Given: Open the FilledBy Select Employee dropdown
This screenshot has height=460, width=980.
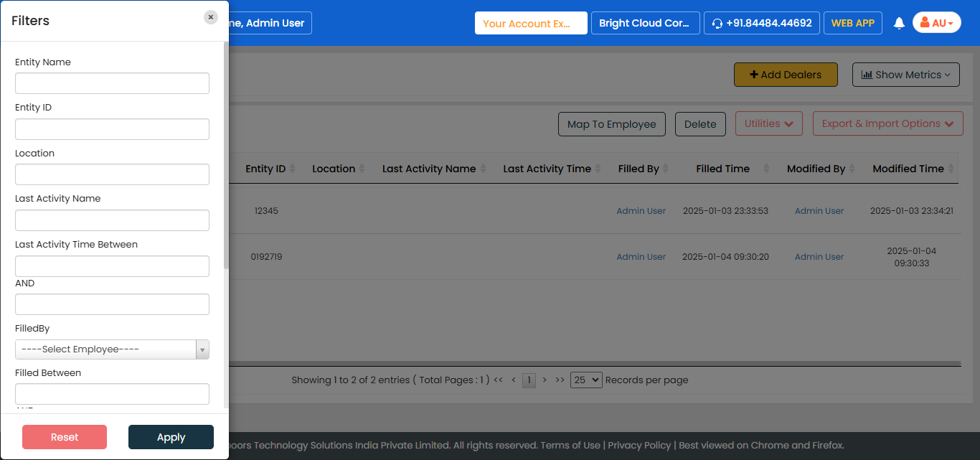Looking at the screenshot, I should [x=112, y=349].
